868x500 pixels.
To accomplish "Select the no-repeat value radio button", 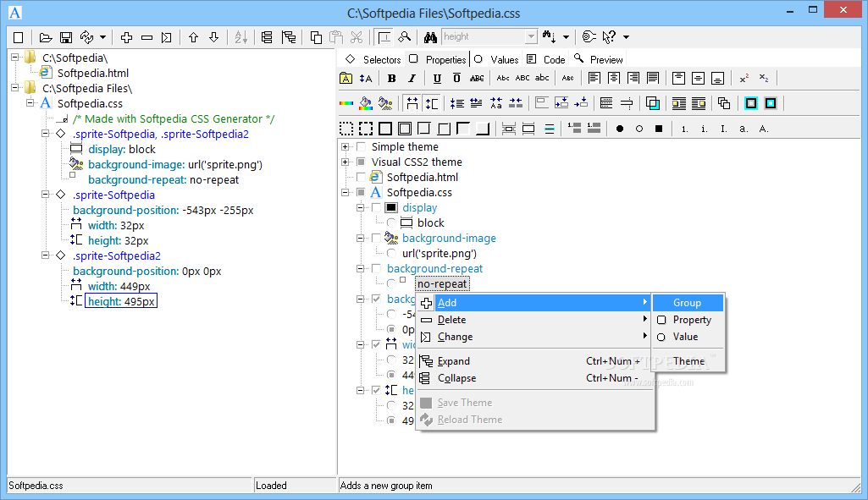I will [391, 283].
